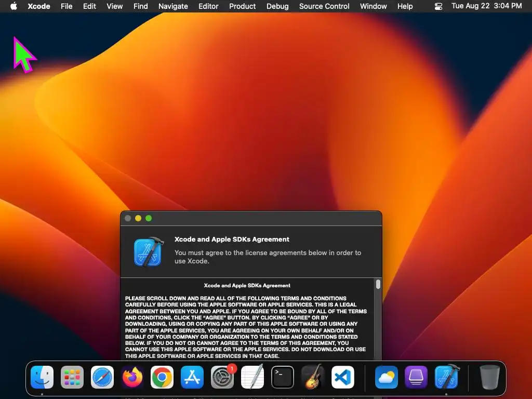This screenshot has width=532, height=399.
Task: Open the Navigate menu
Action: pyautogui.click(x=173, y=6)
